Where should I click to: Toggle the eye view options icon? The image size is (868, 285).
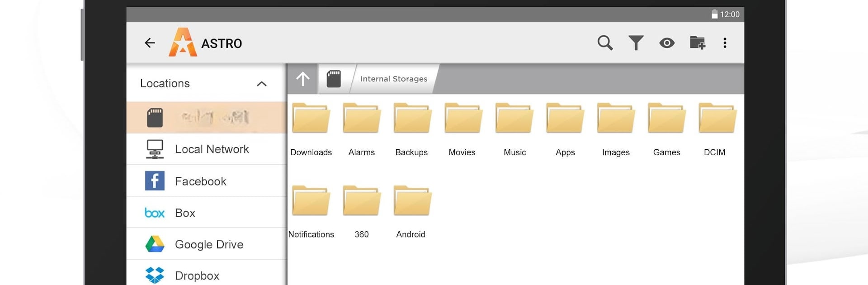pyautogui.click(x=667, y=43)
